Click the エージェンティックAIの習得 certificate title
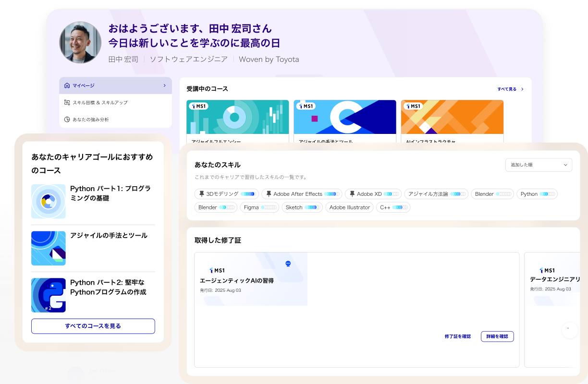This screenshot has width=588, height=384. point(237,280)
